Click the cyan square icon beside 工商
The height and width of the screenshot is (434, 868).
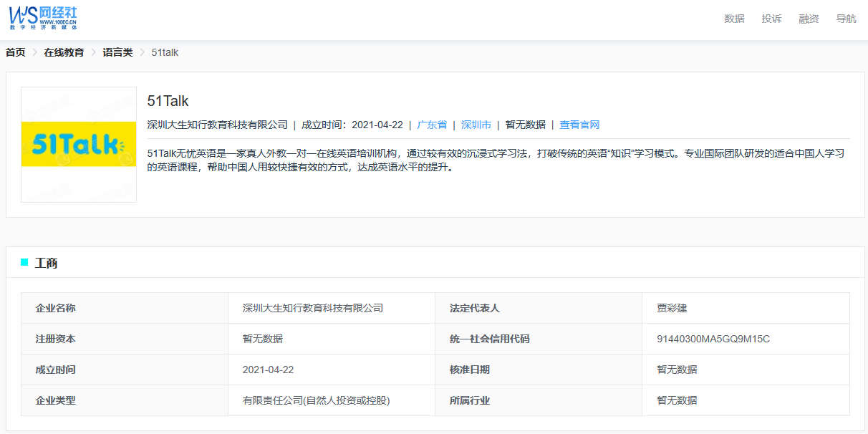pos(24,262)
